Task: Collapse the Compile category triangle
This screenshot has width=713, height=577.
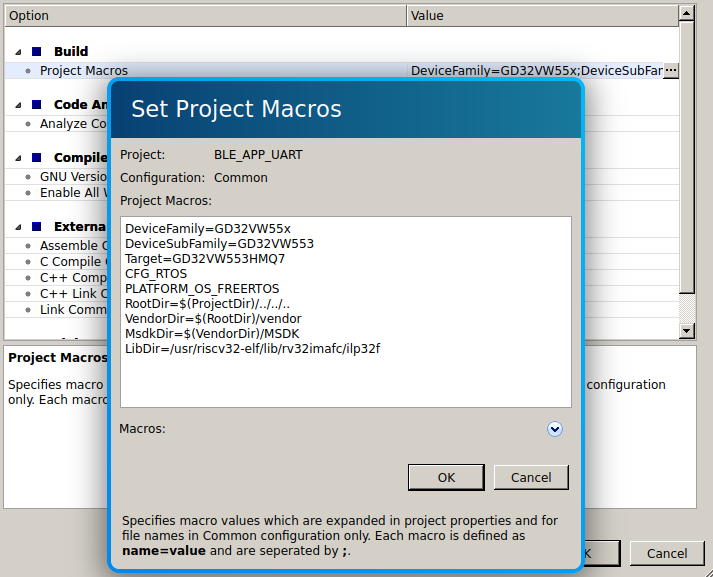Action: click(x=18, y=158)
